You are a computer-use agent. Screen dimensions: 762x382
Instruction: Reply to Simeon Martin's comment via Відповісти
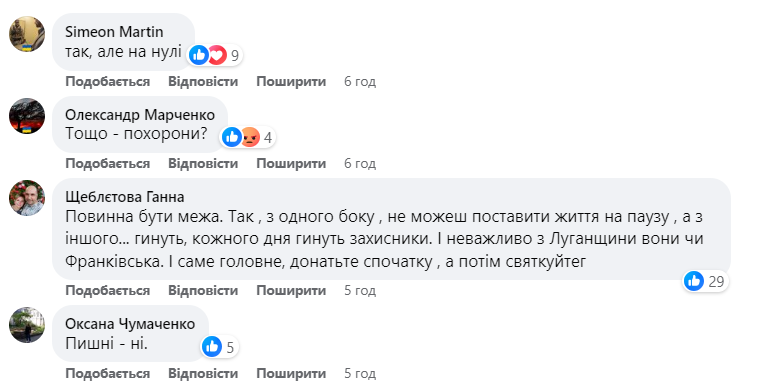(x=203, y=81)
